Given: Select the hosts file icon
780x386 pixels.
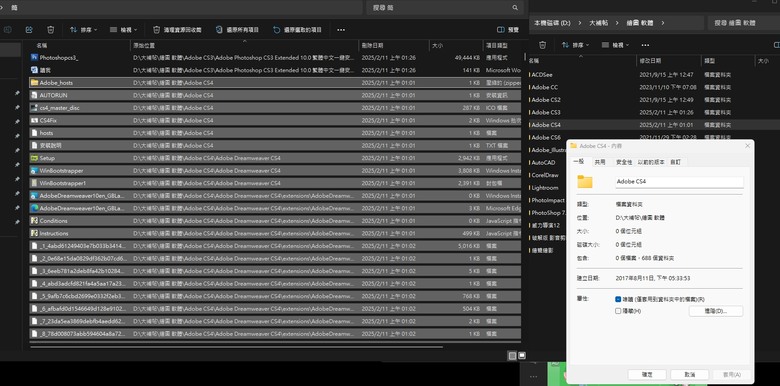Looking at the screenshot, I should point(34,133).
